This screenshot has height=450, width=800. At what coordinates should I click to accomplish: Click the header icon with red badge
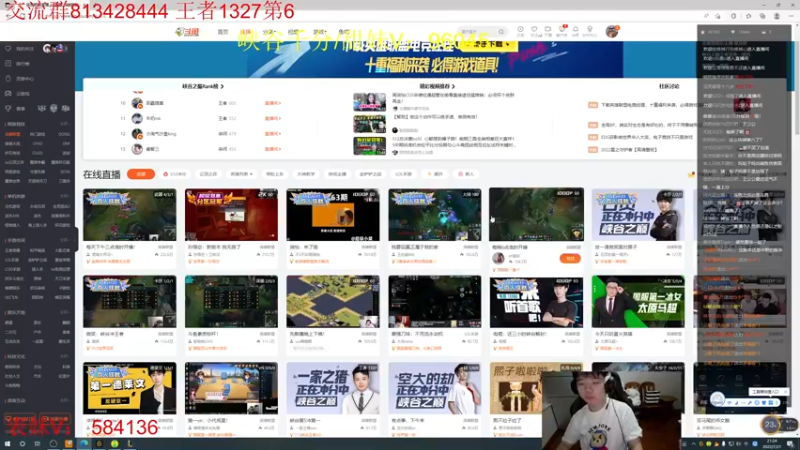(562, 30)
